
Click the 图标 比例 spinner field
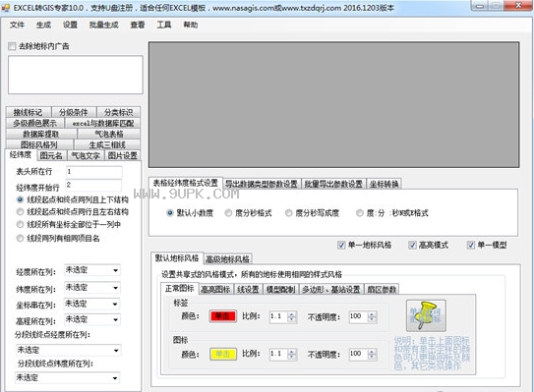coord(282,355)
